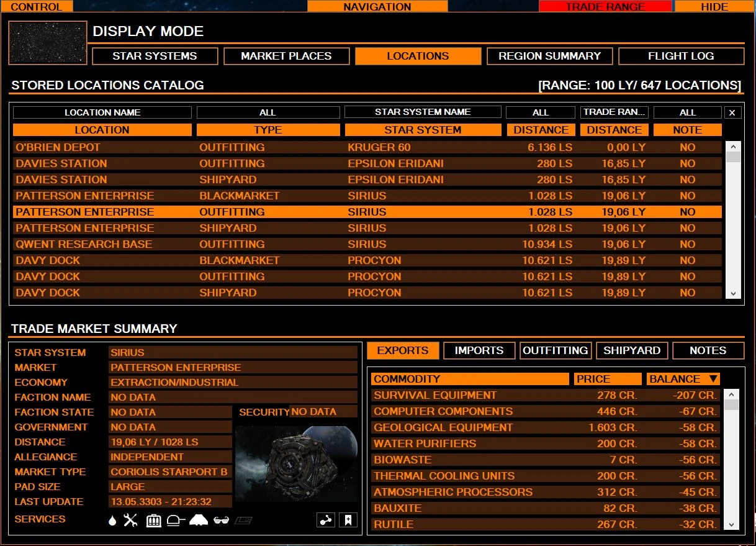Sort by the NOTE column header
756x546 pixels.
(x=688, y=130)
